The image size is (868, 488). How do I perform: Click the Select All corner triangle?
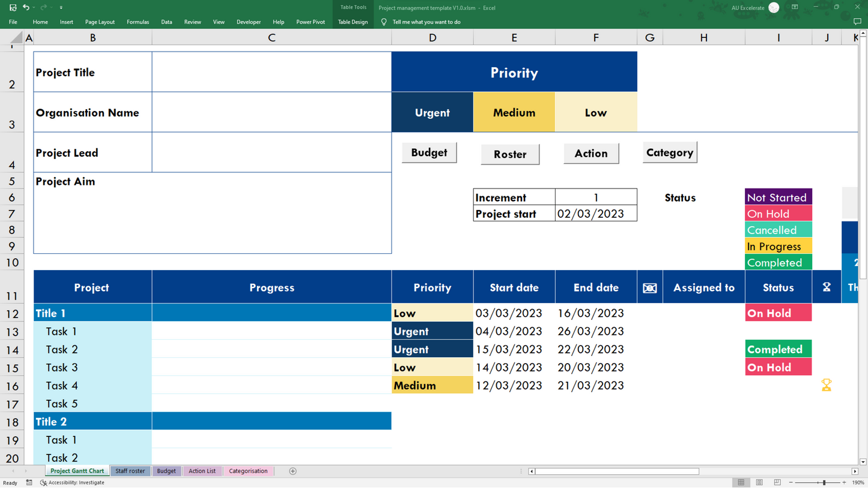tap(16, 38)
